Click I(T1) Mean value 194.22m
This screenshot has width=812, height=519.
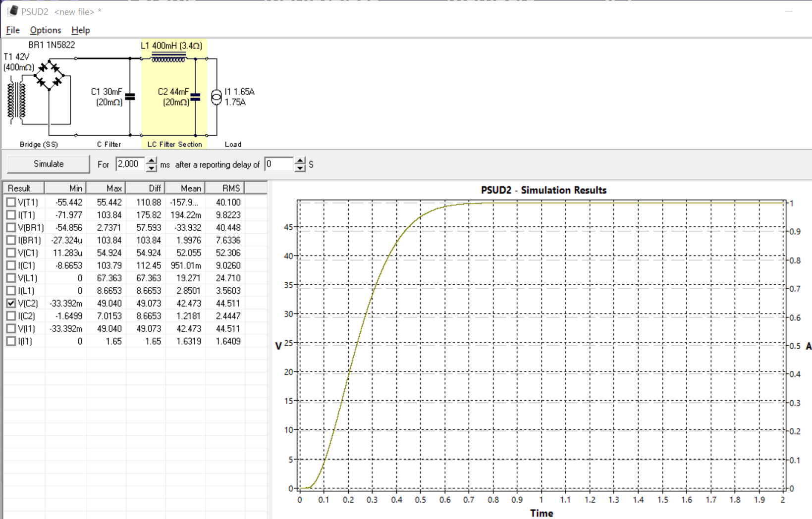(x=186, y=215)
